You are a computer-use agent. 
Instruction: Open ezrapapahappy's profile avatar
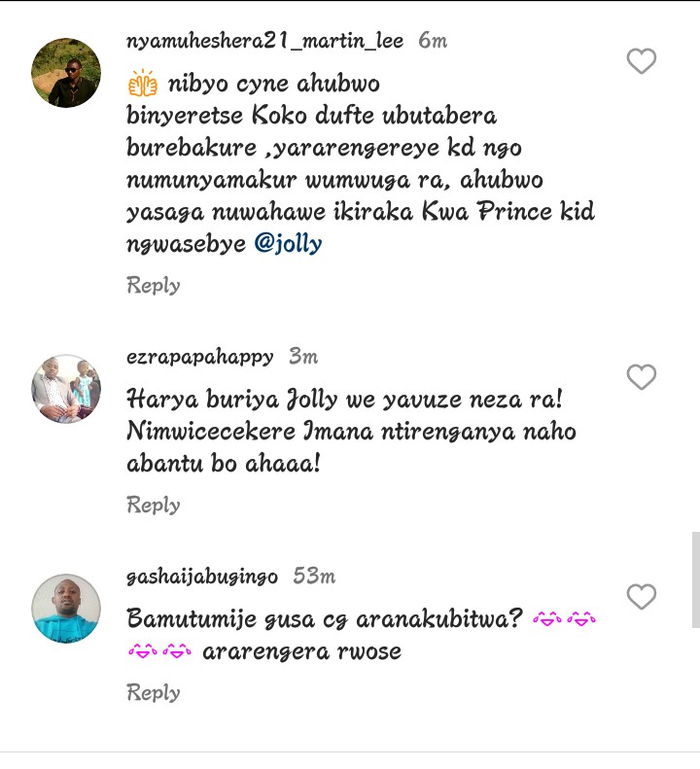66,389
